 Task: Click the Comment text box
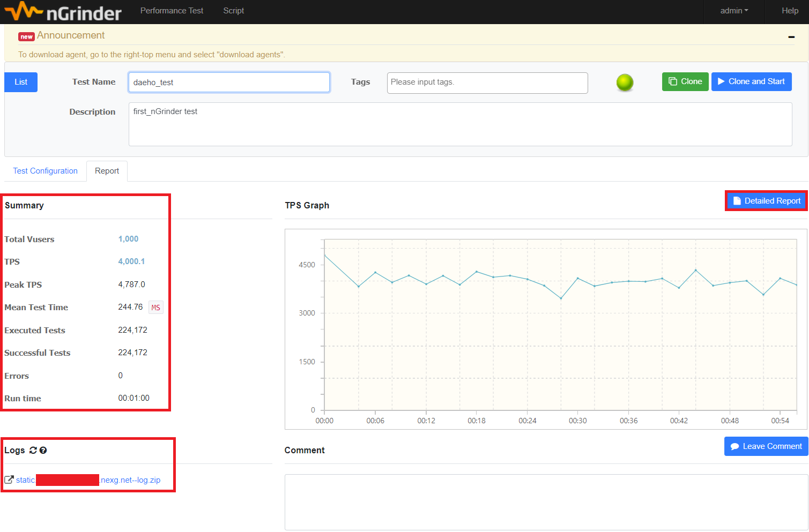pos(546,503)
